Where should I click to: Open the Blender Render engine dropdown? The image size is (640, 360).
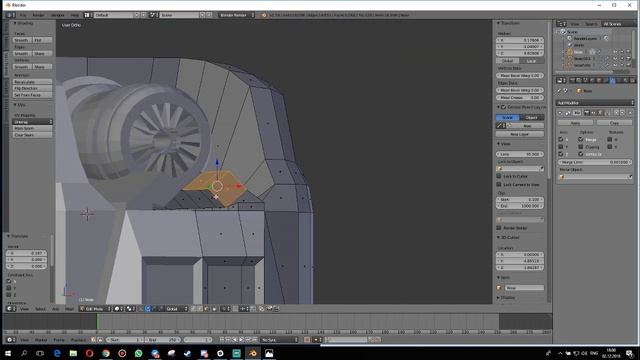point(236,15)
